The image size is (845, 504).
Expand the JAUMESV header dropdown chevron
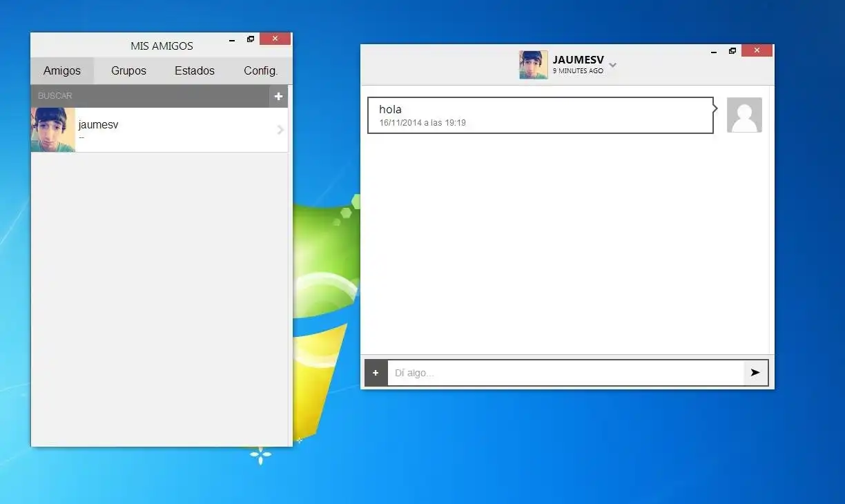coord(612,66)
